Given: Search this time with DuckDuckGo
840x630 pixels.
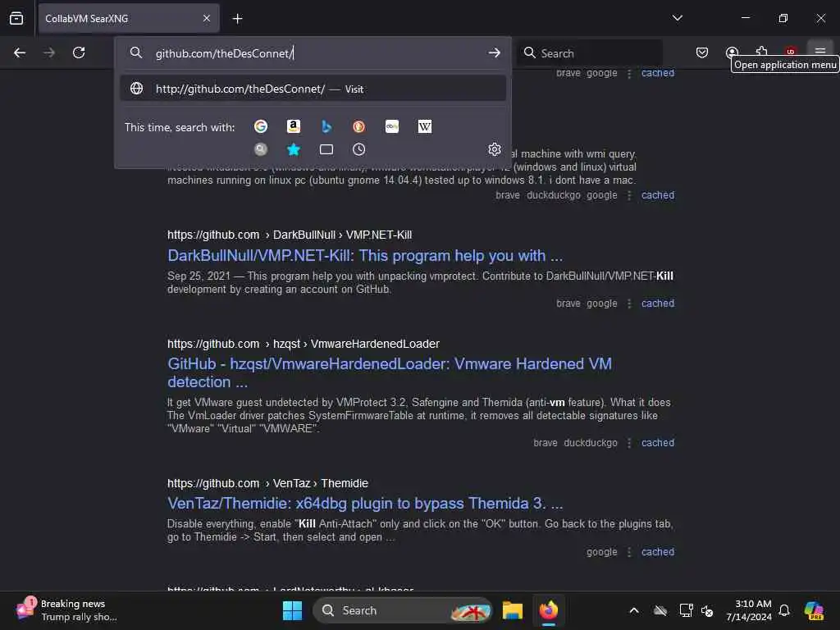Looking at the screenshot, I should click(359, 126).
